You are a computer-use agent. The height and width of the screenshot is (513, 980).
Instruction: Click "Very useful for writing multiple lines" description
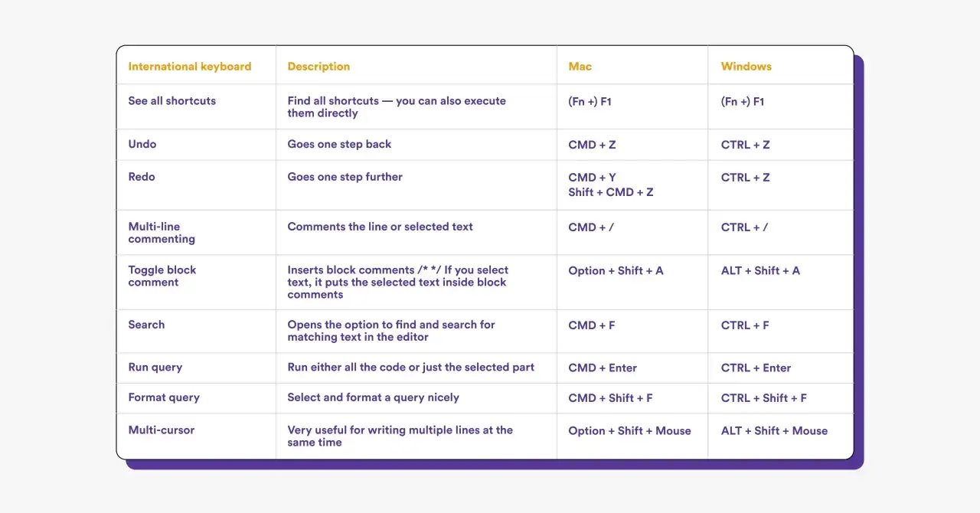[x=400, y=436]
